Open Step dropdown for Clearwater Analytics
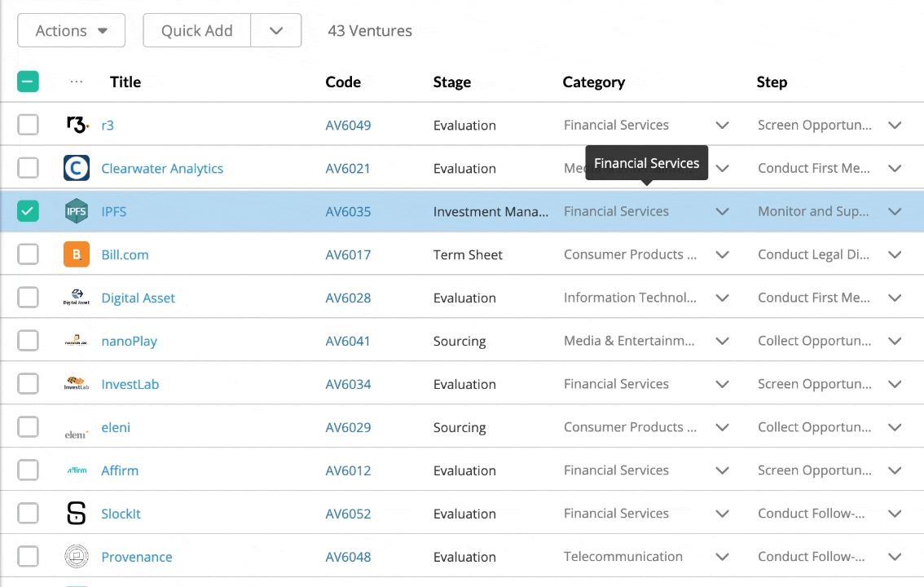924x587 pixels. pyautogui.click(x=895, y=168)
